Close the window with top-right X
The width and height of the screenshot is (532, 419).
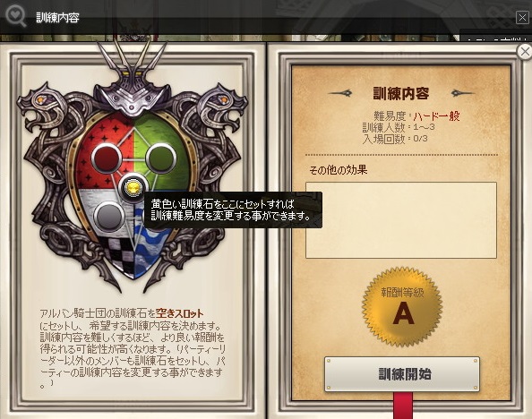(x=522, y=17)
